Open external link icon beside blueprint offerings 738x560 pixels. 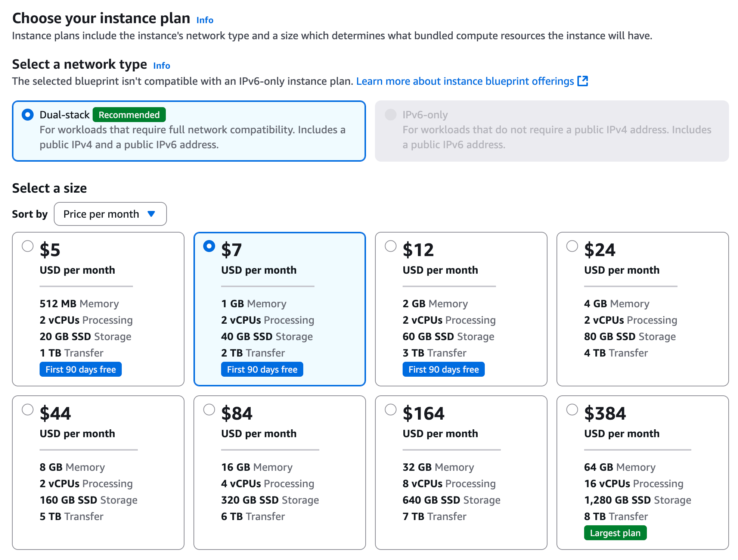pyautogui.click(x=582, y=81)
